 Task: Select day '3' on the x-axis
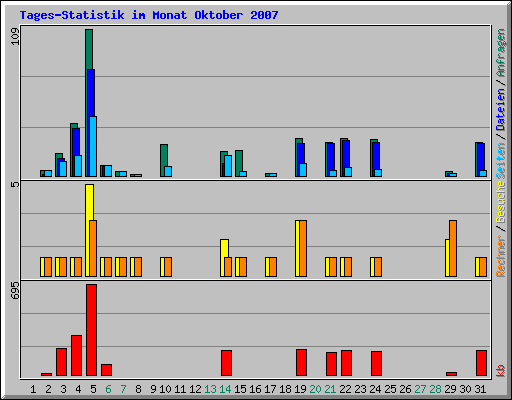tap(63, 389)
